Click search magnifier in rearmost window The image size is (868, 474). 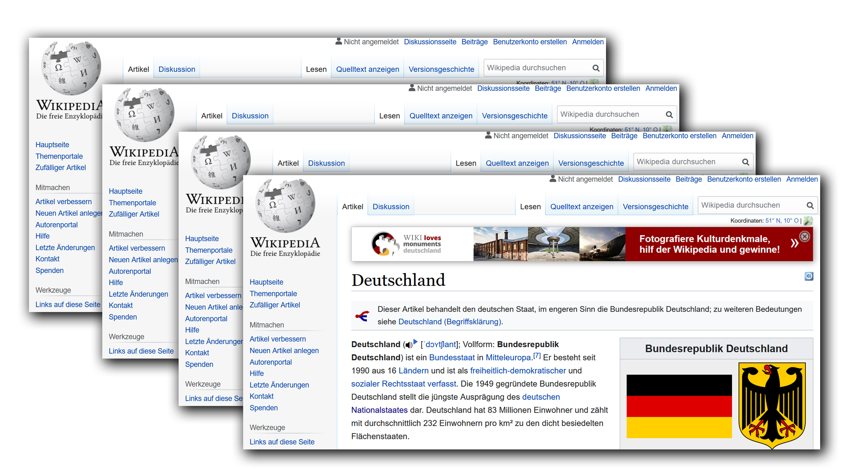coord(596,68)
